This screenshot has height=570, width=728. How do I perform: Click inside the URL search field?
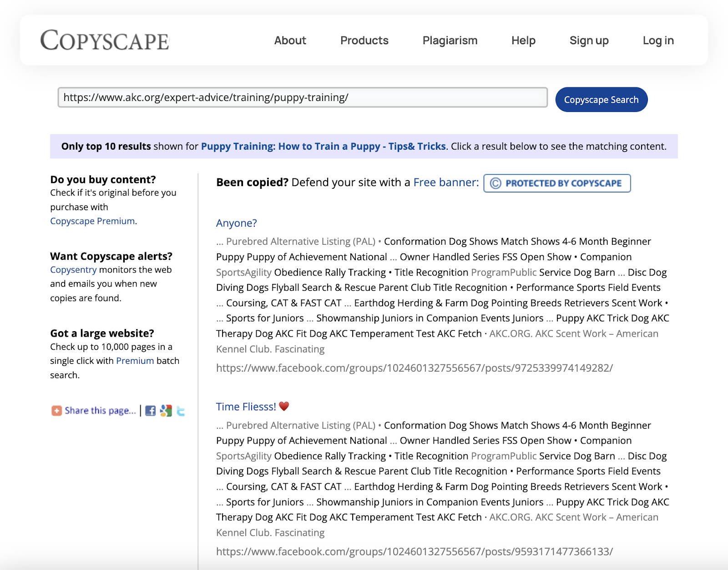303,97
